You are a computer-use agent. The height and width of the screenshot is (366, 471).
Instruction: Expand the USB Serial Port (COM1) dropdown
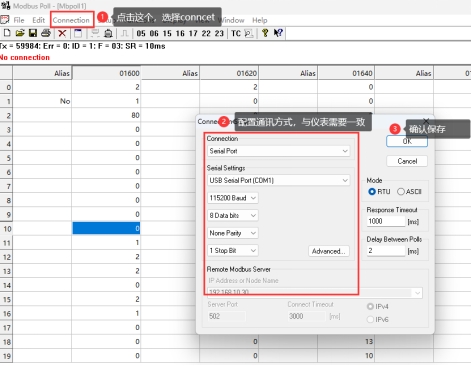(x=278, y=180)
